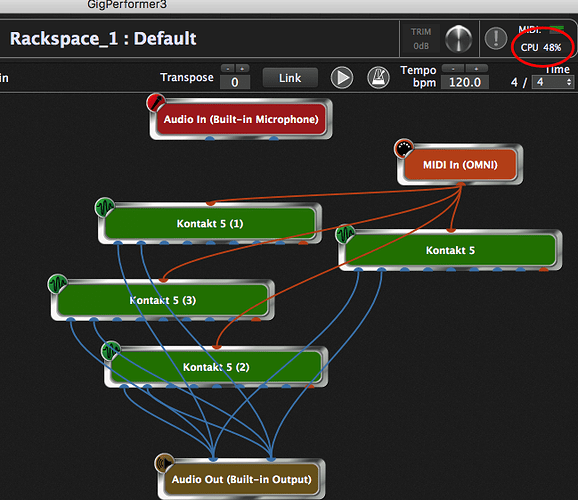Viewport: 578px width, 500px height.
Task: Click the MIDI output pin of MIDI In block
Action: 460,184
